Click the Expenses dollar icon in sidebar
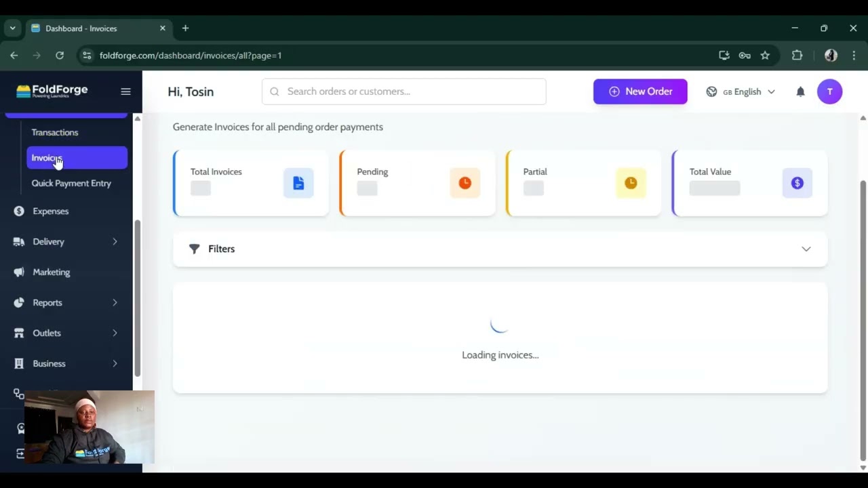Screen dimensions: 868x488 click(x=19, y=211)
